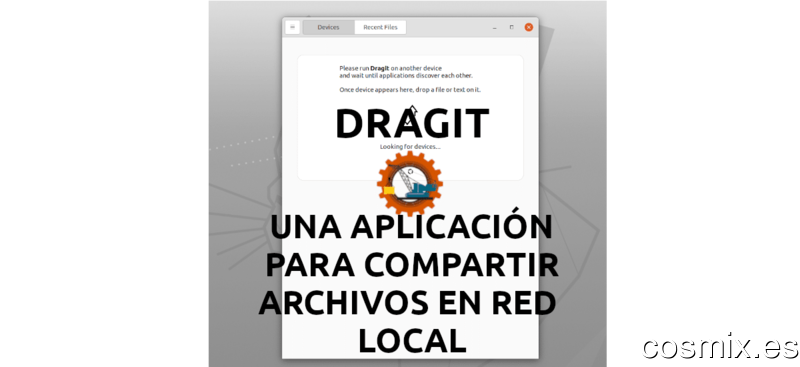Image resolution: width=800 pixels, height=367 pixels.
Task: Click the bold 'Dragit' word in instructions
Action: coord(380,68)
